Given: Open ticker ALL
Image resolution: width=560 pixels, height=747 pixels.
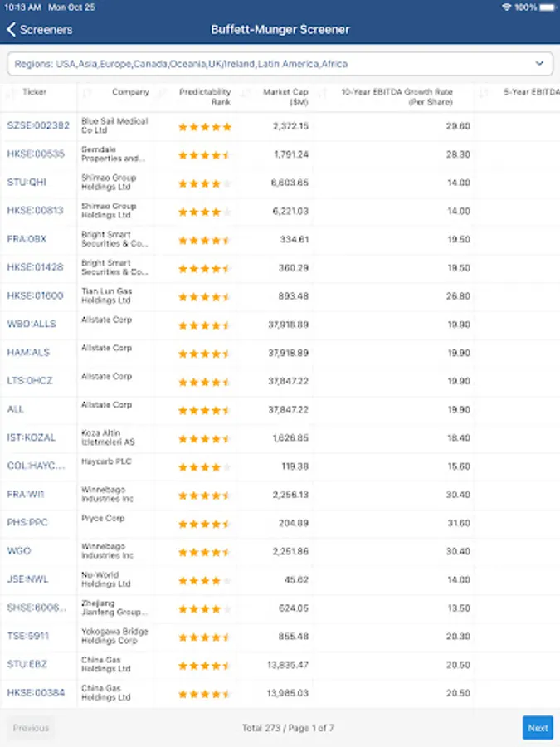Looking at the screenshot, I should click(15, 409).
